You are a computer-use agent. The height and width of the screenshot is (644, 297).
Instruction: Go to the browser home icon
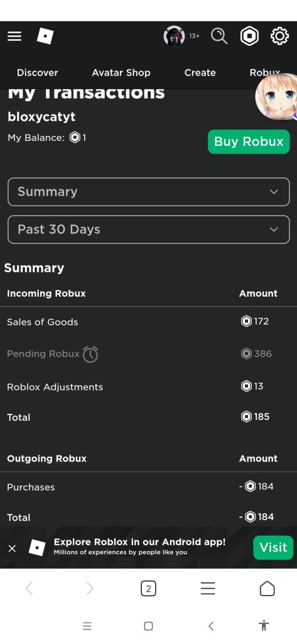(267, 589)
